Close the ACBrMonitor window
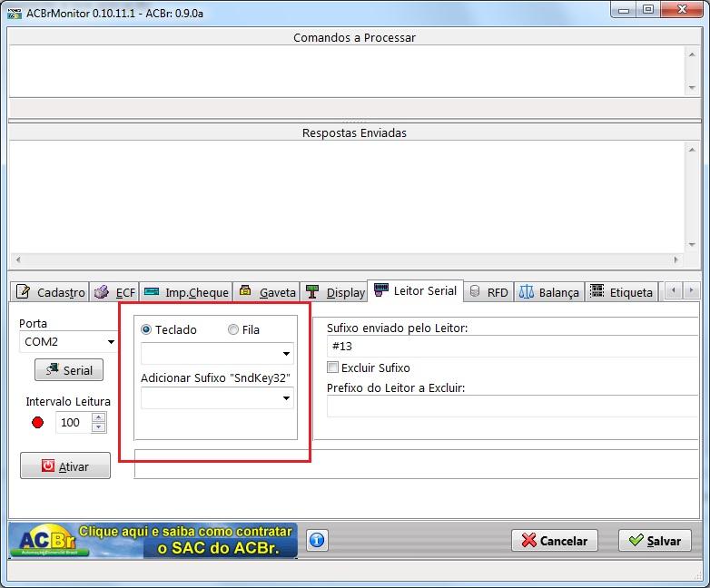The width and height of the screenshot is (710, 588). point(682,9)
